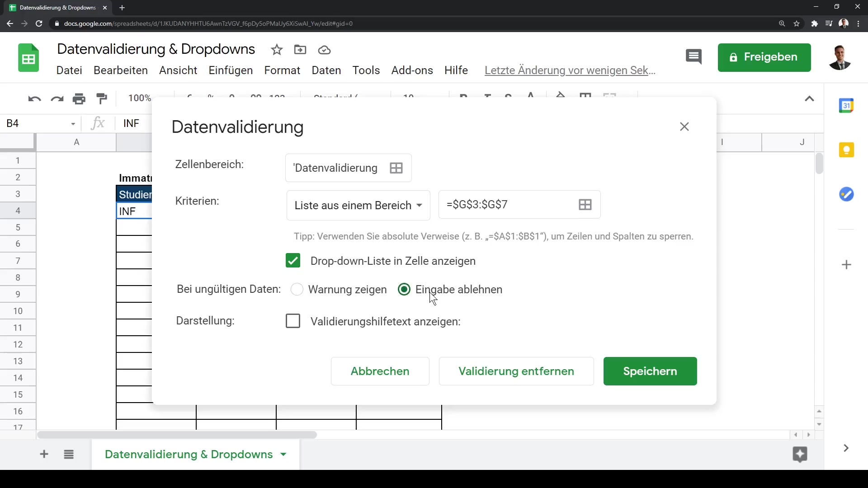
Task: Collapse the toolbar with chevron arrow
Action: coord(809,99)
